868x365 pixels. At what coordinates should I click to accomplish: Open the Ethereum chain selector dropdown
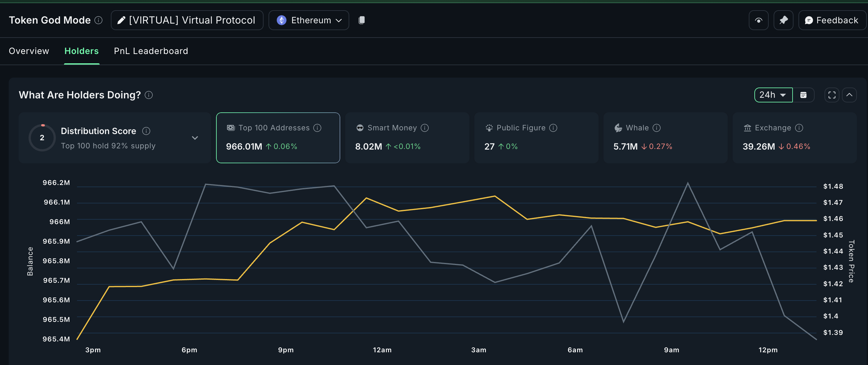[x=308, y=20]
